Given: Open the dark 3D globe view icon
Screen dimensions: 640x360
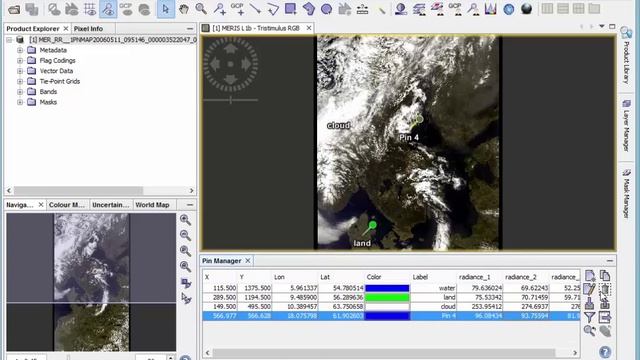Looking at the screenshot, I should tap(527, 9).
